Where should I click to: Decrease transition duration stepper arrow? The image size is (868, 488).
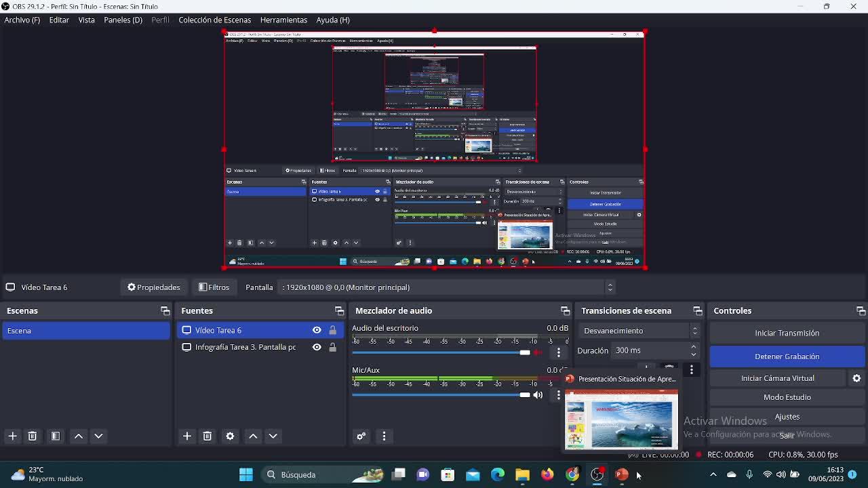coord(693,354)
